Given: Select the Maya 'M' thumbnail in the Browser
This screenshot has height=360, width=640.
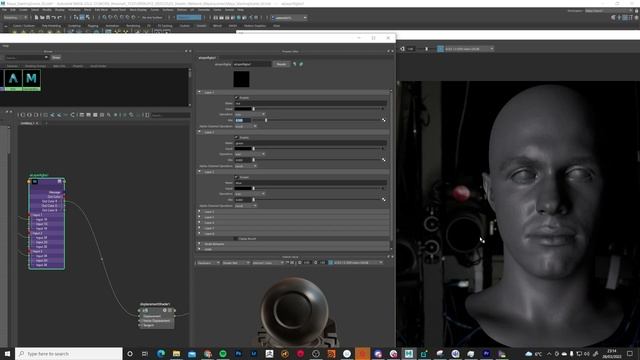Looking at the screenshot, I should point(31,79).
